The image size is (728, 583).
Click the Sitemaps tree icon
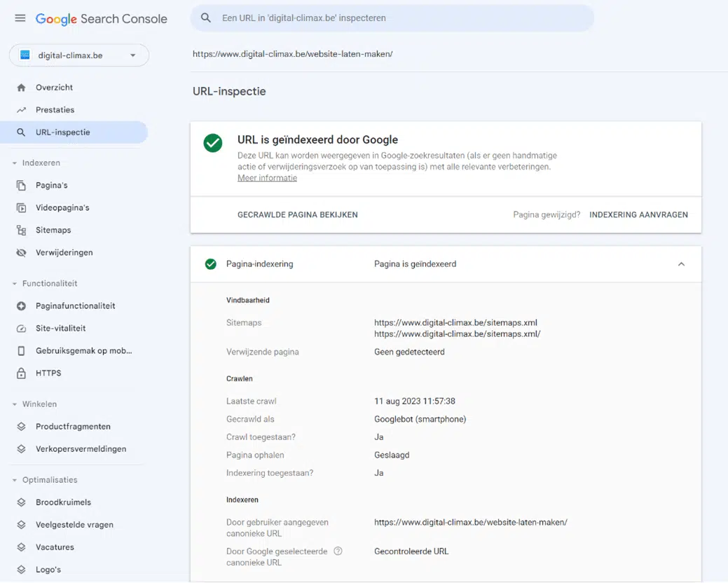(21, 231)
